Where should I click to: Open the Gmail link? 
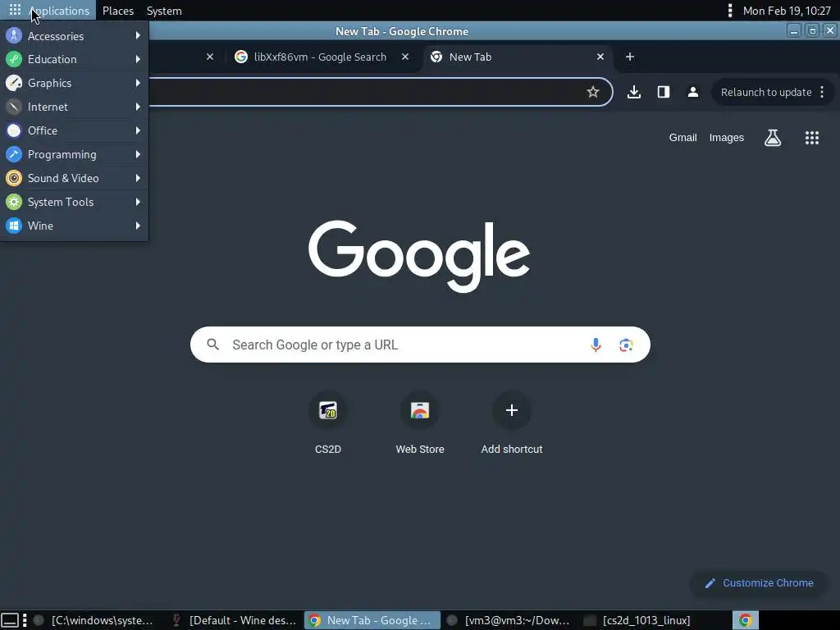682,138
